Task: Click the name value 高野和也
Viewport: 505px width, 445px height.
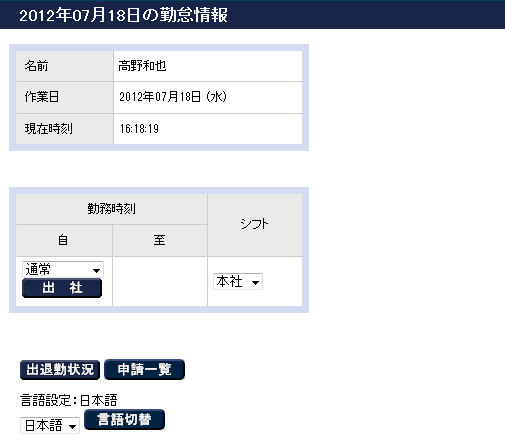Action: [142, 66]
